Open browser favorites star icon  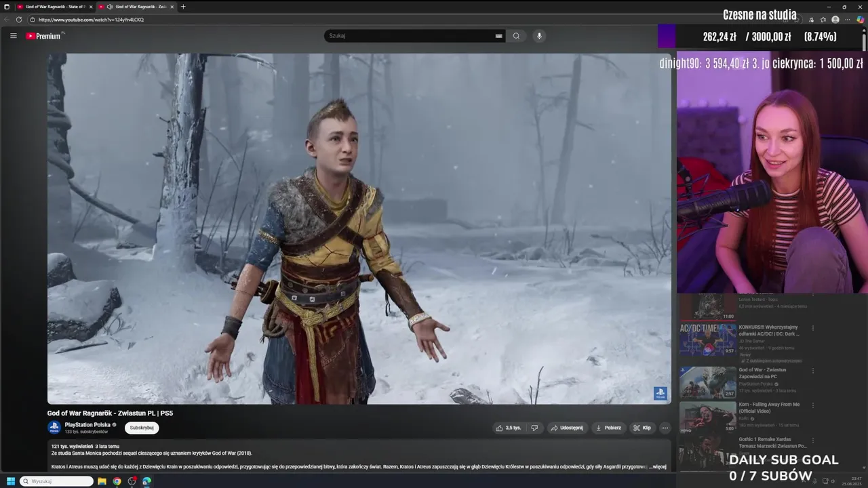tap(823, 20)
